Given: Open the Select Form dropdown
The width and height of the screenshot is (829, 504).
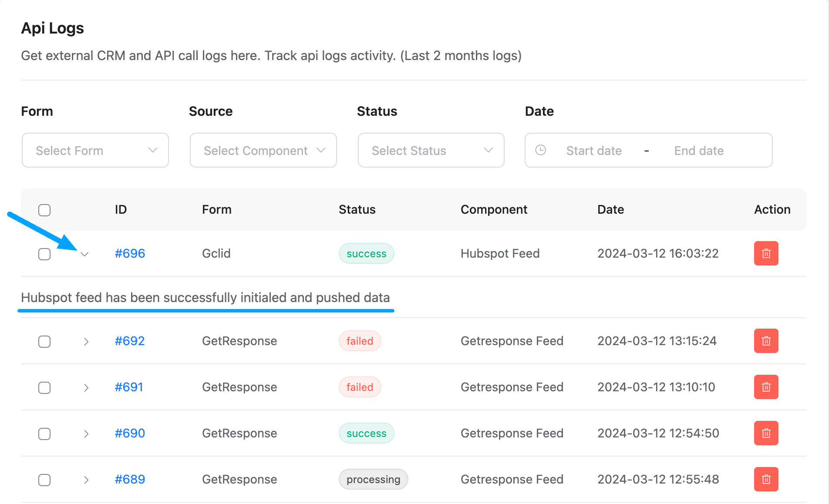Looking at the screenshot, I should point(95,150).
